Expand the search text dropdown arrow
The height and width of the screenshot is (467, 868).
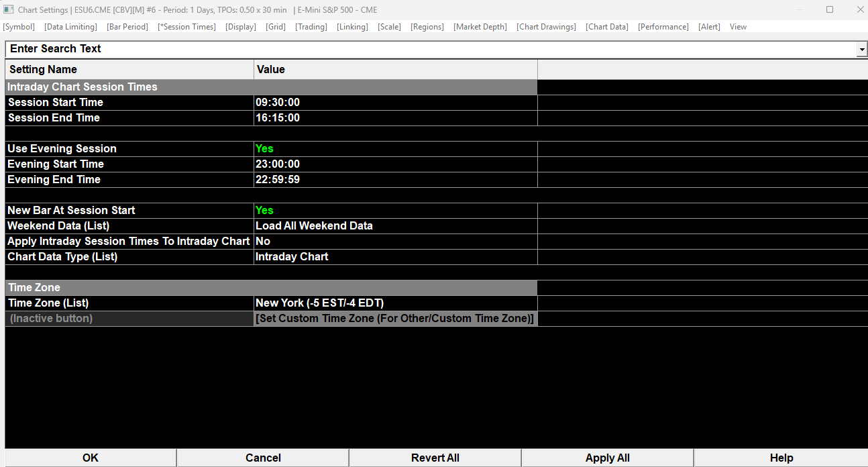861,50
